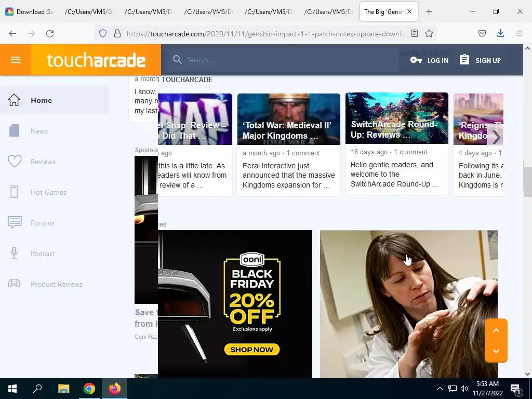This screenshot has width=532, height=399.
Task: Open the Firefox application menu
Action: pos(520,33)
